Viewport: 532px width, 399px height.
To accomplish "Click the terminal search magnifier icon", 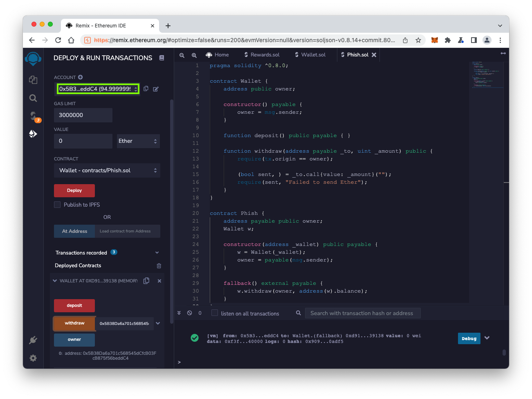I will click(x=299, y=313).
